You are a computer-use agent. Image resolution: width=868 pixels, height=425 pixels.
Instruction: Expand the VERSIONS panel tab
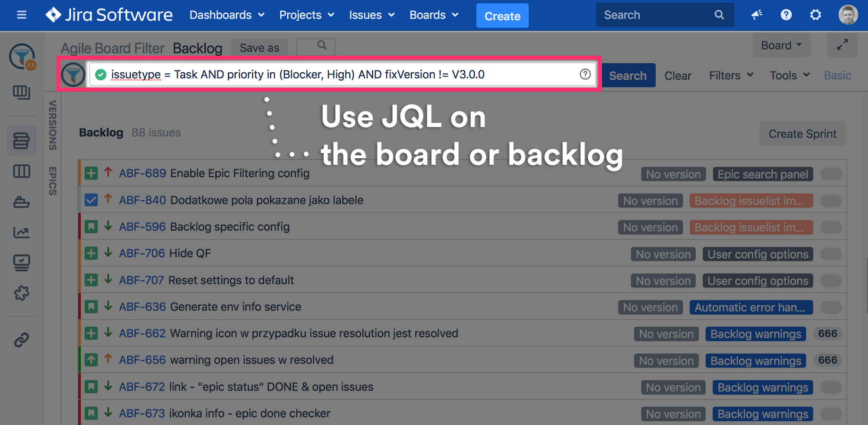(52, 125)
